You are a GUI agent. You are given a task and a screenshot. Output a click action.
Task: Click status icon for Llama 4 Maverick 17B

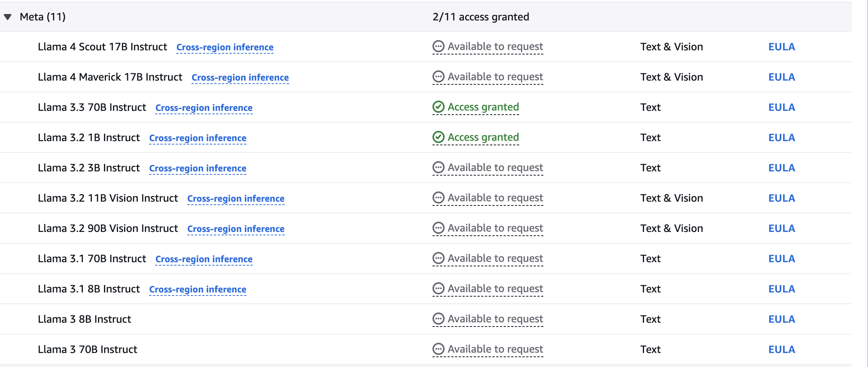(x=438, y=77)
